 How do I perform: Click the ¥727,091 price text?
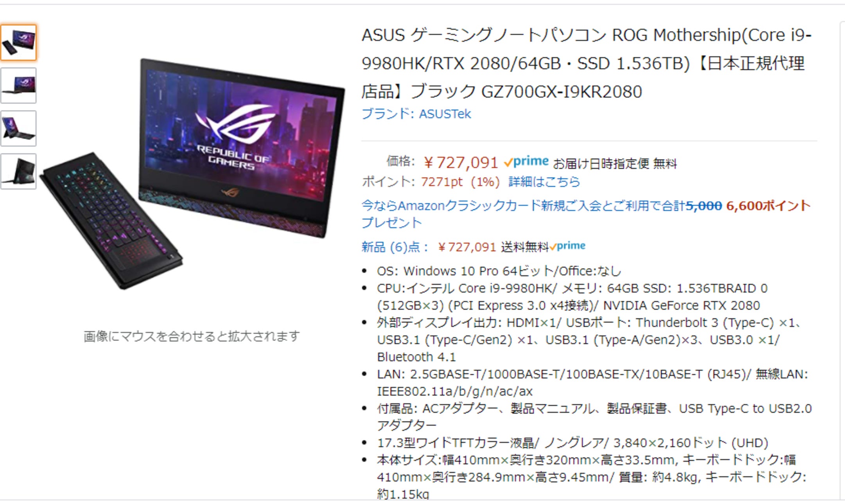461,162
